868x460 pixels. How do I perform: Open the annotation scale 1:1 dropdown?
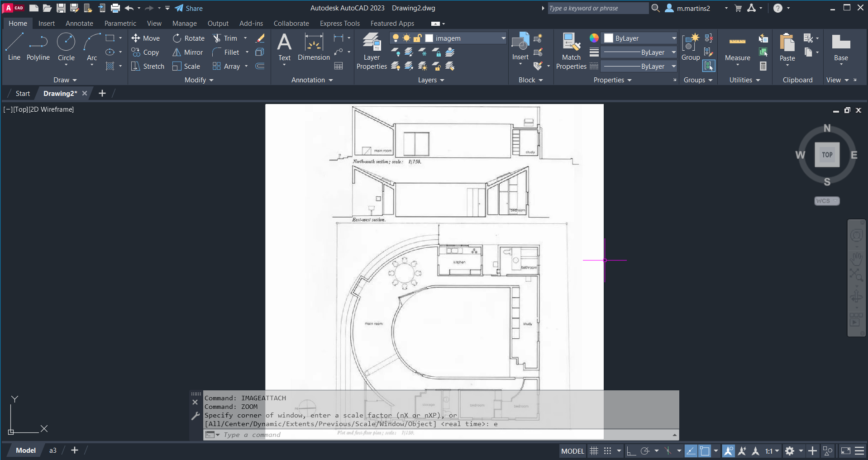[x=772, y=451]
